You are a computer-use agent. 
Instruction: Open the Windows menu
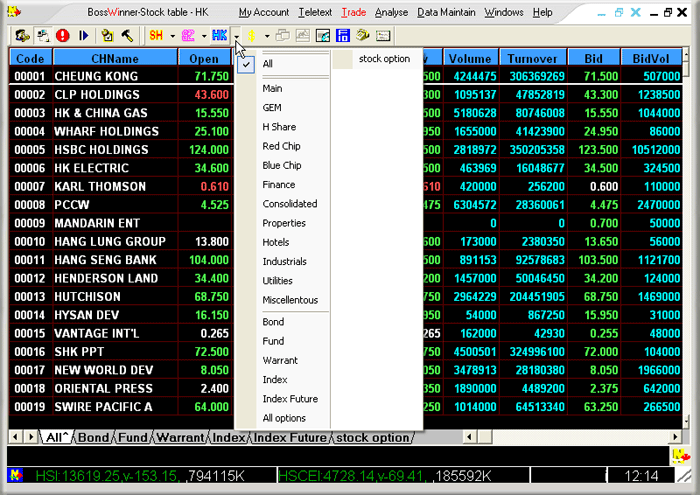(504, 12)
